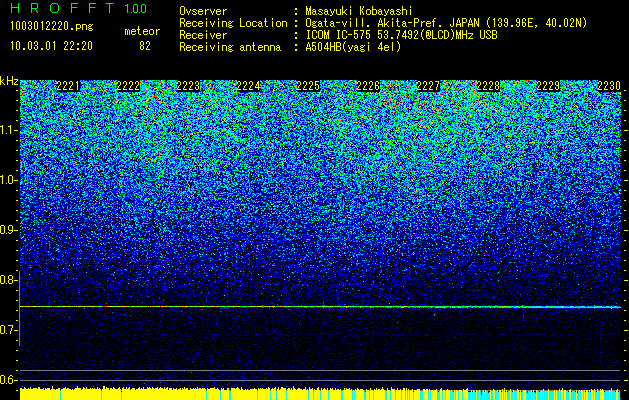Click the date stamp 10.03.01 22:20
Viewport: 629px width, 400px height.
point(51,46)
